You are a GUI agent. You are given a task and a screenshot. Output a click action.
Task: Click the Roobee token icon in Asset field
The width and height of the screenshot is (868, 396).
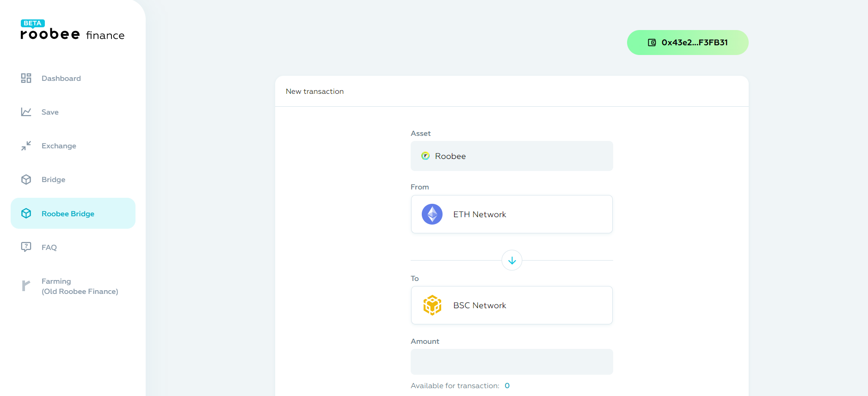[x=425, y=156]
